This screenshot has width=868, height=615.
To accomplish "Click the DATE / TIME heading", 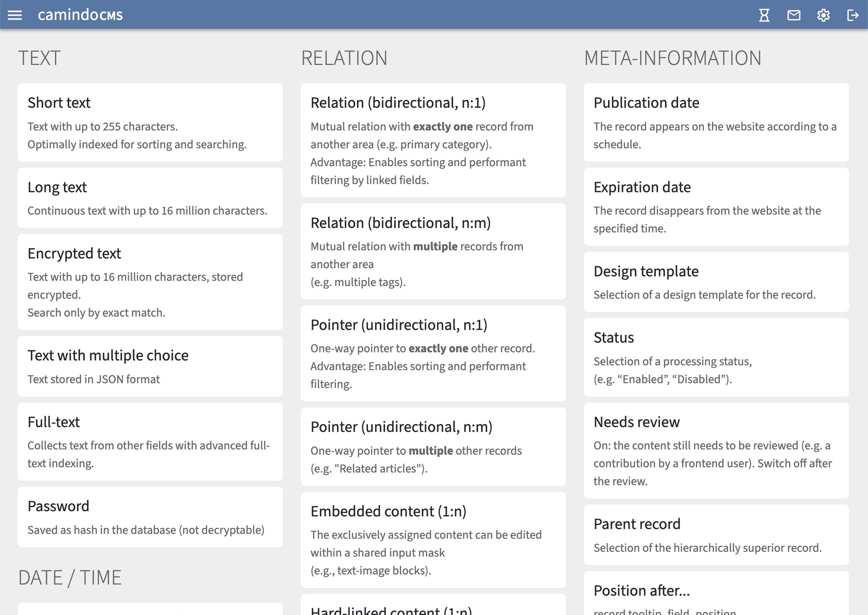I will coord(70,578).
